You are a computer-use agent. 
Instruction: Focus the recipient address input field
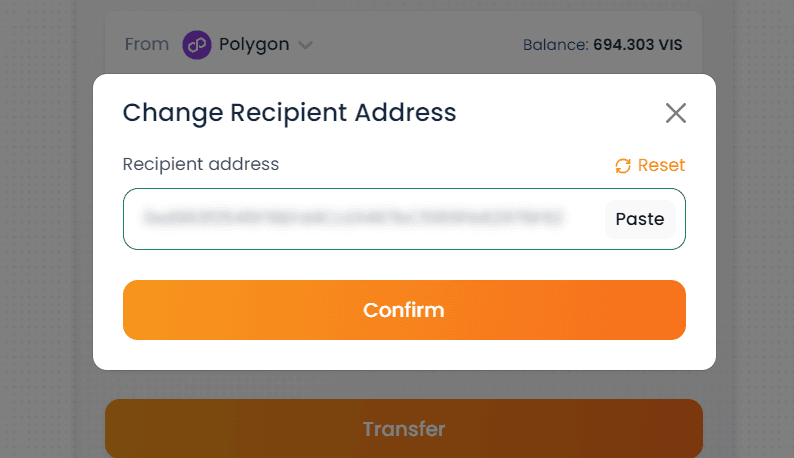[404, 219]
